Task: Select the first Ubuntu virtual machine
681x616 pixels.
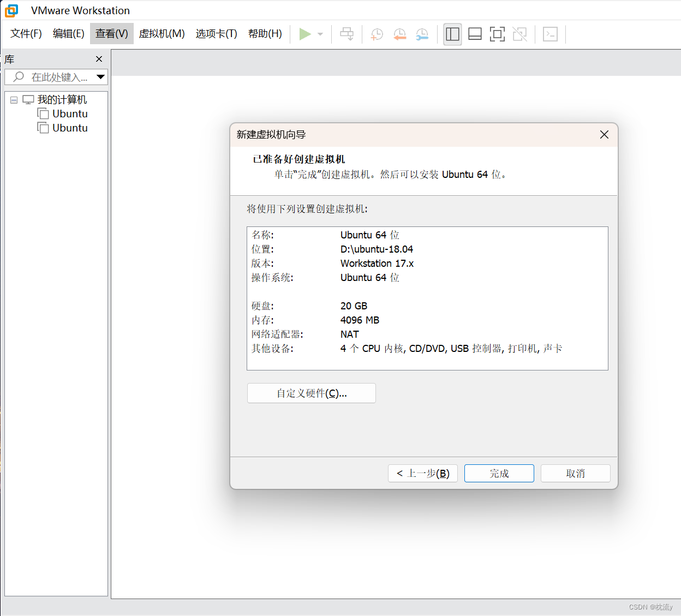Action: coord(70,113)
